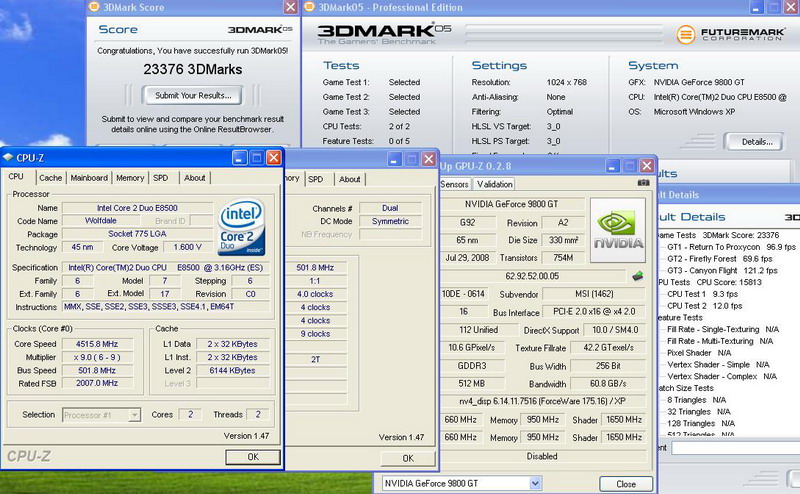Open the Validation tab in GPU-Z
This screenshot has height=494, width=800.
click(x=494, y=184)
